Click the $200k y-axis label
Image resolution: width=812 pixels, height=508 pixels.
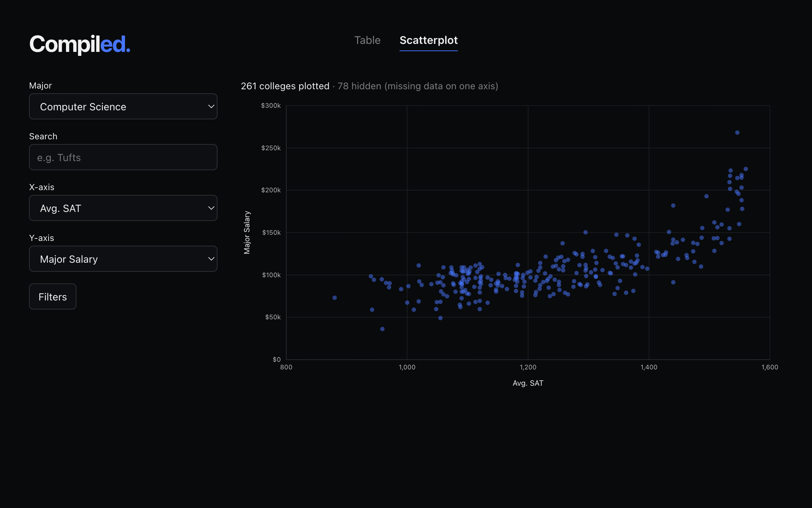tap(271, 190)
